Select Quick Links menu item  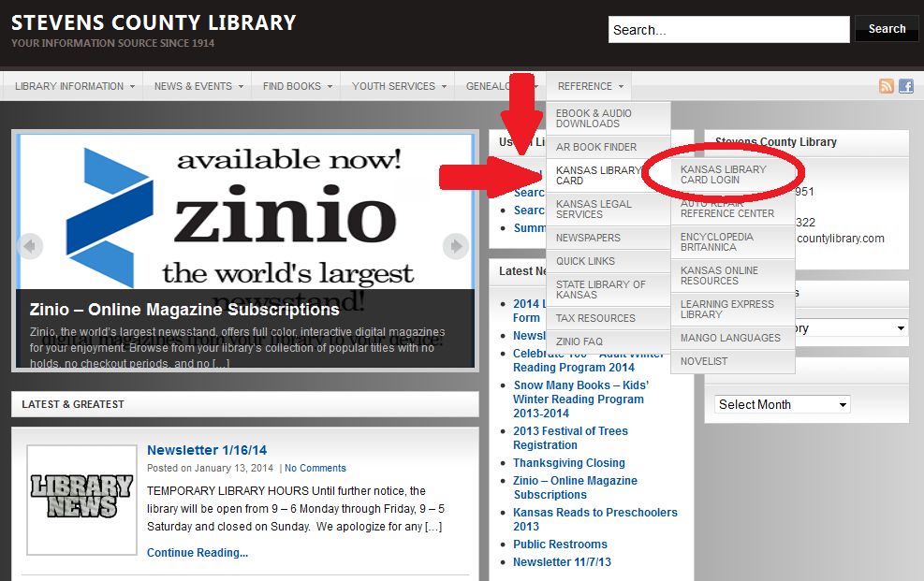pyautogui.click(x=609, y=261)
